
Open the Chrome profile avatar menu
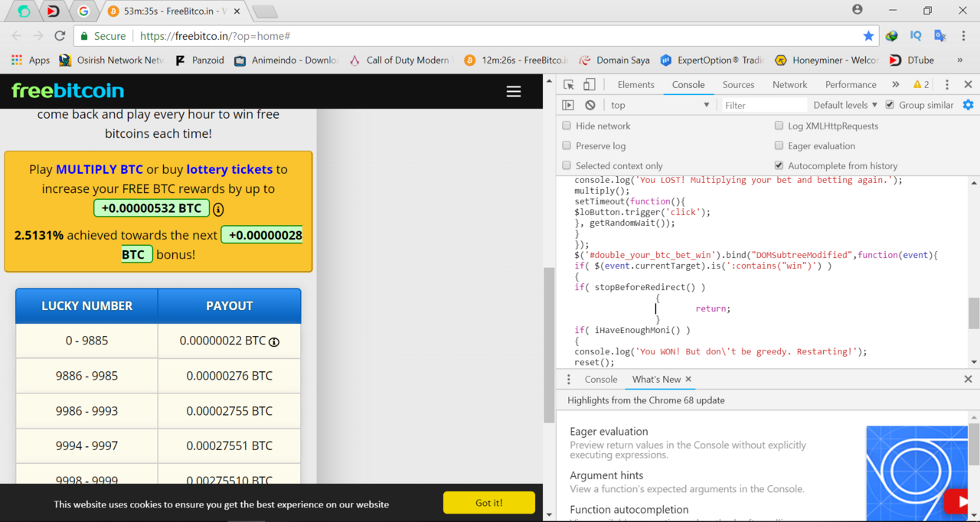tap(857, 9)
